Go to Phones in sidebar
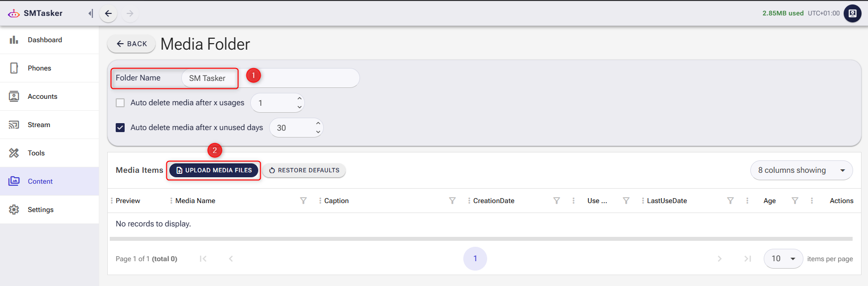 tap(39, 68)
